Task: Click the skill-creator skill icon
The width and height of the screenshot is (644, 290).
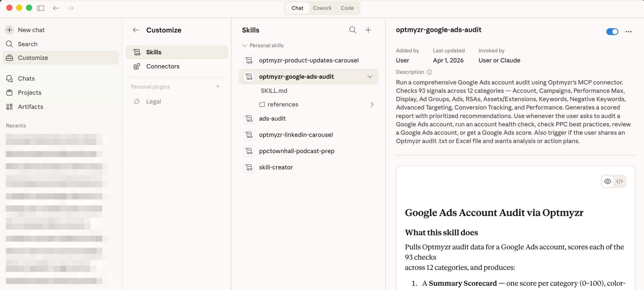Action: (249, 168)
